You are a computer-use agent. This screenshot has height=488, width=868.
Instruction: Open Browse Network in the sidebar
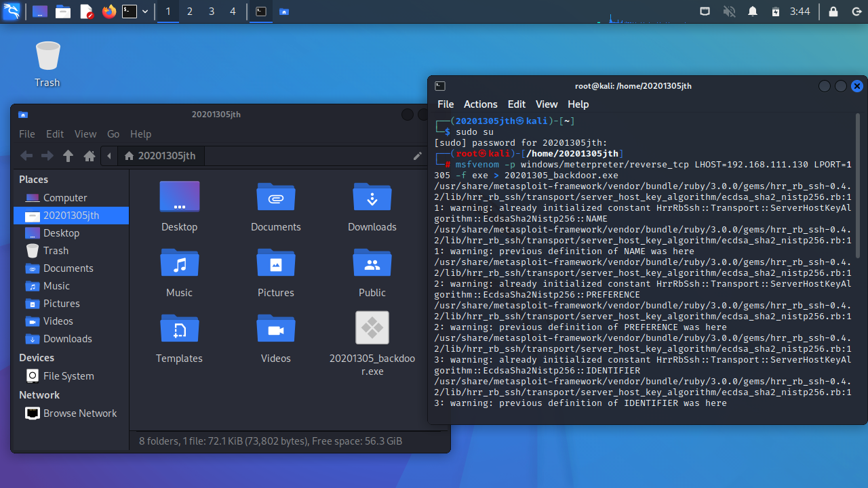pyautogui.click(x=71, y=413)
